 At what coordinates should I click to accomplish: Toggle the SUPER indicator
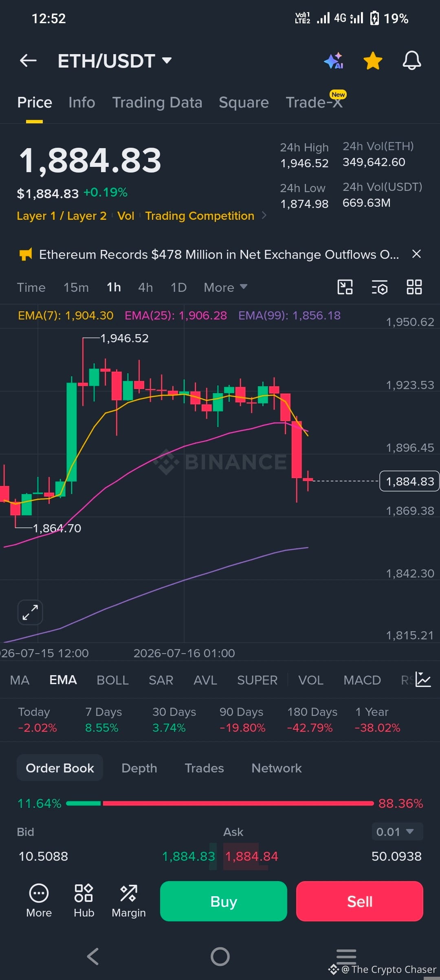[257, 680]
